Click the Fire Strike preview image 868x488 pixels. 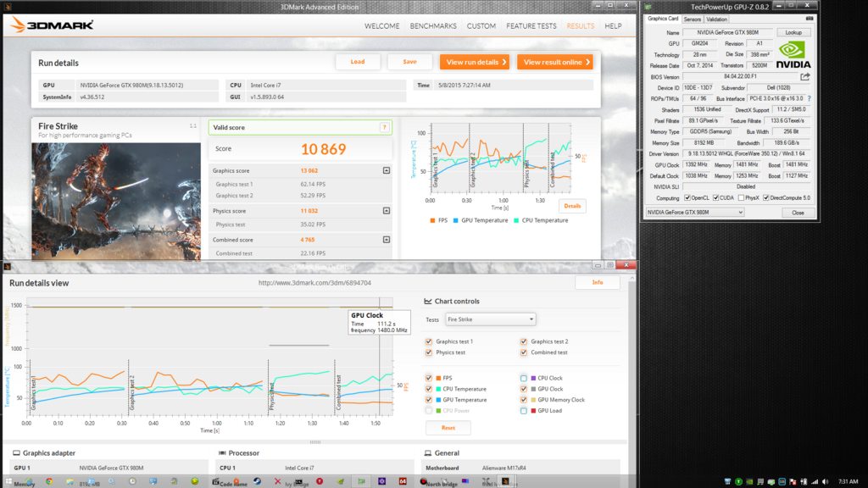(116, 202)
